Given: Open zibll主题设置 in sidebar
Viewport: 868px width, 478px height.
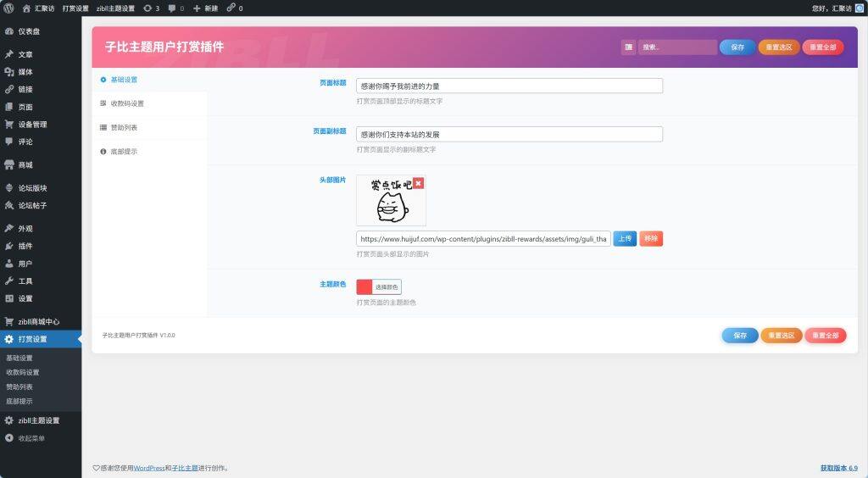Looking at the screenshot, I should click(41, 420).
